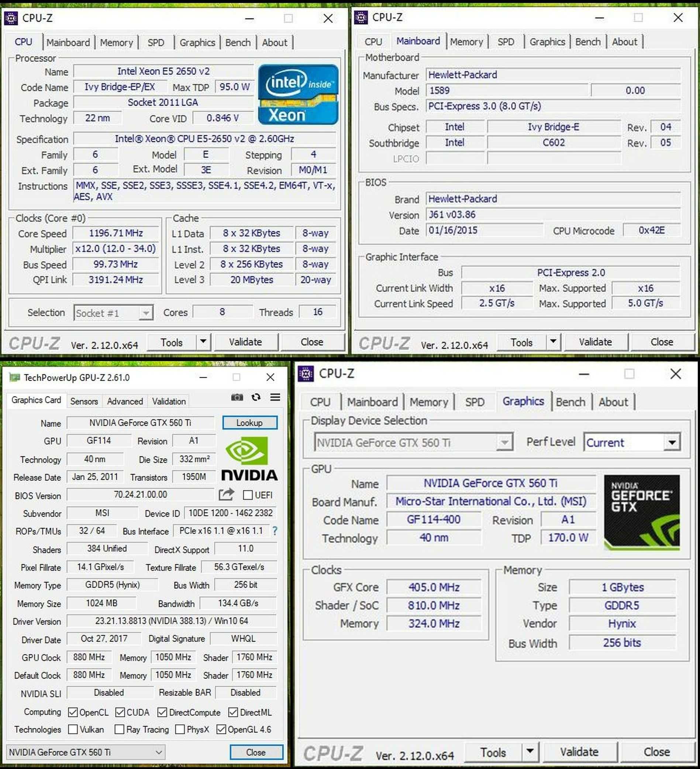Toggle the OpenCL checkbox
Image resolution: width=700 pixels, height=769 pixels.
pos(72,712)
